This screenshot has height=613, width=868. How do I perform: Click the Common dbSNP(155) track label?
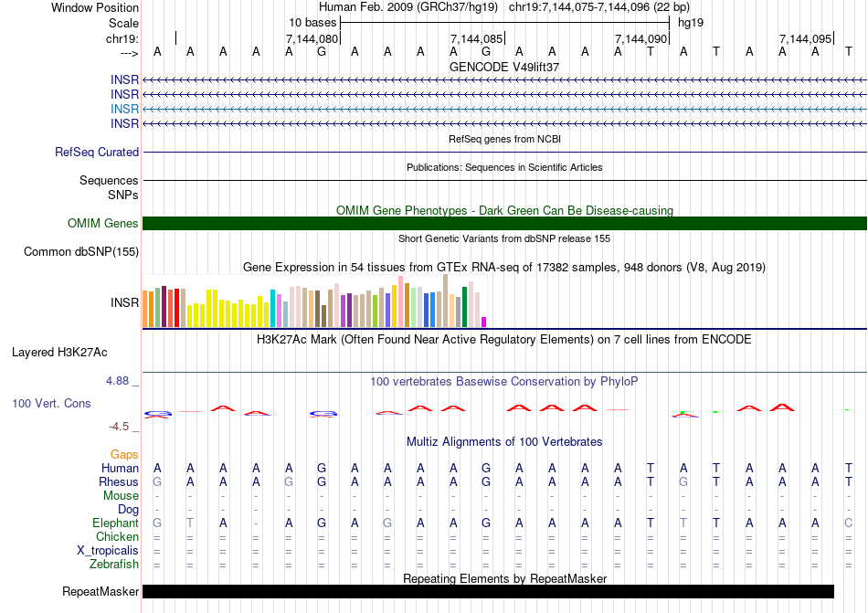(x=81, y=252)
